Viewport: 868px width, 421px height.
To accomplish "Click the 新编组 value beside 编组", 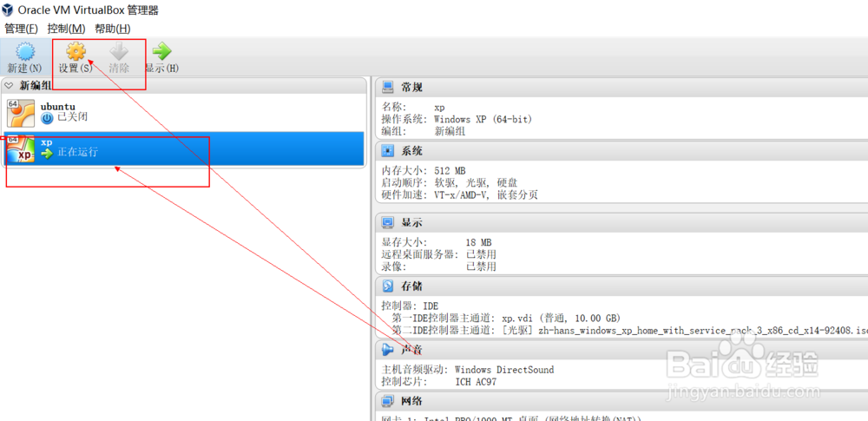I will (x=450, y=131).
